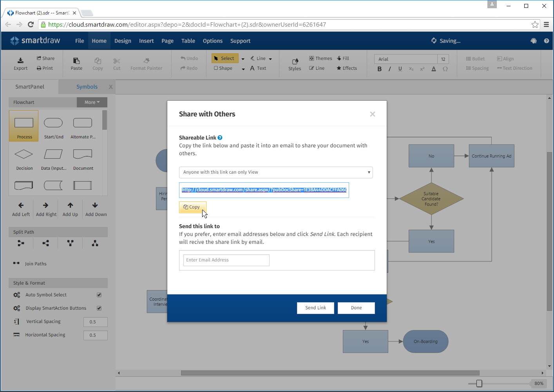This screenshot has height=392, width=554.
Task: Click the Join Paths icon
Action: [x=16, y=263]
